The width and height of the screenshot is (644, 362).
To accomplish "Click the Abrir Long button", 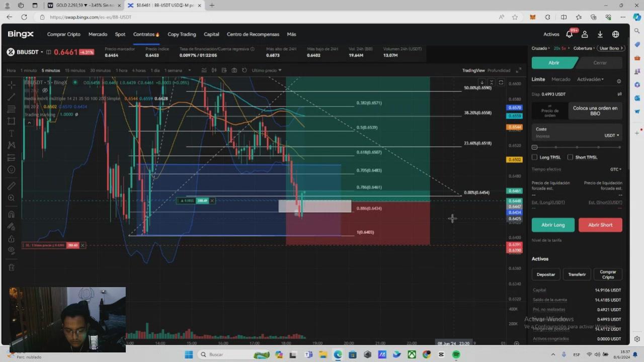I will click(553, 225).
